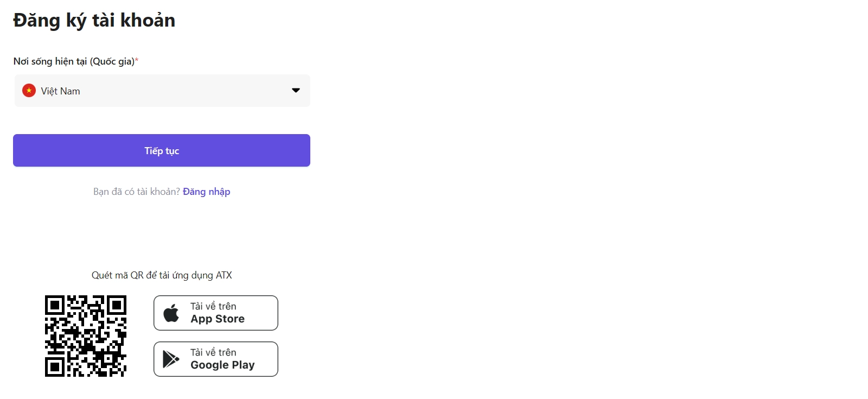Click Tải về trên text above App Store
The height and width of the screenshot is (399, 868).
tap(213, 306)
